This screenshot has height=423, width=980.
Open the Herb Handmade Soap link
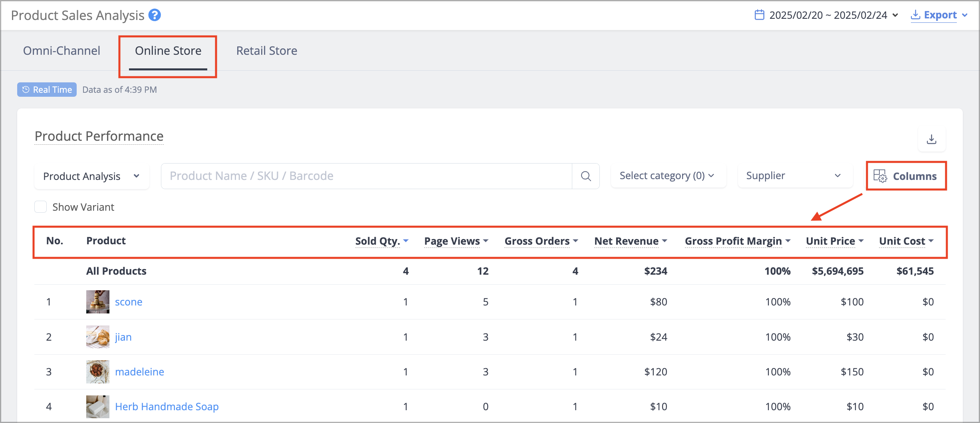167,407
